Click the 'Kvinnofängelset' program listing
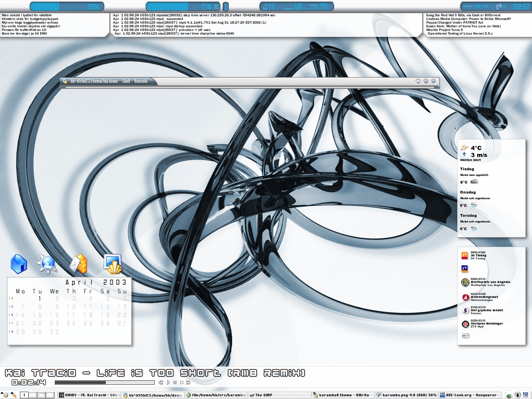 tap(484, 297)
